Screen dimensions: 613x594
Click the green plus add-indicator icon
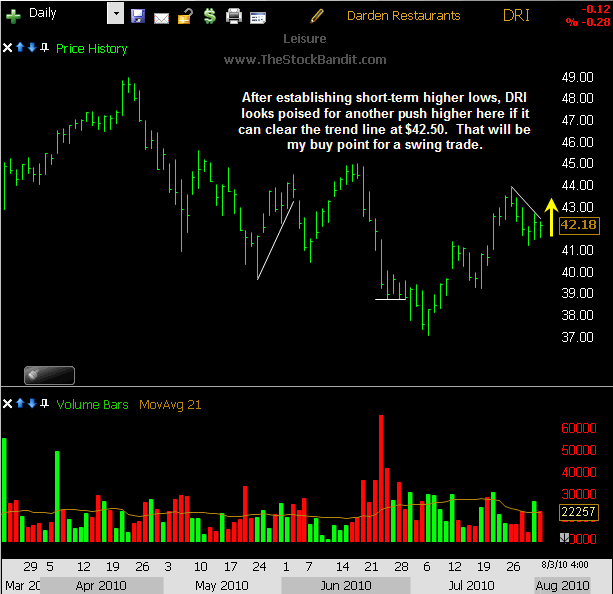(13, 16)
